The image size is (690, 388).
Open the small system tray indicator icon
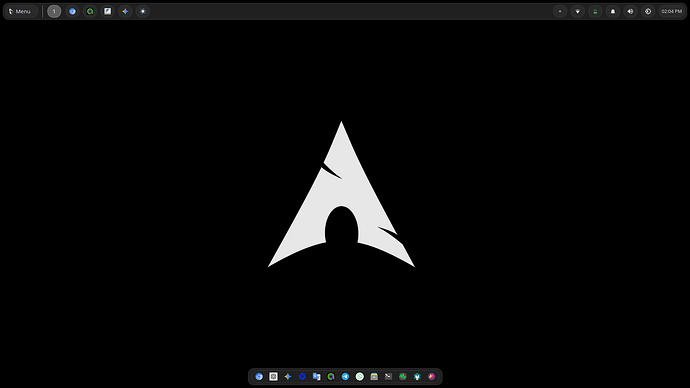[560, 11]
